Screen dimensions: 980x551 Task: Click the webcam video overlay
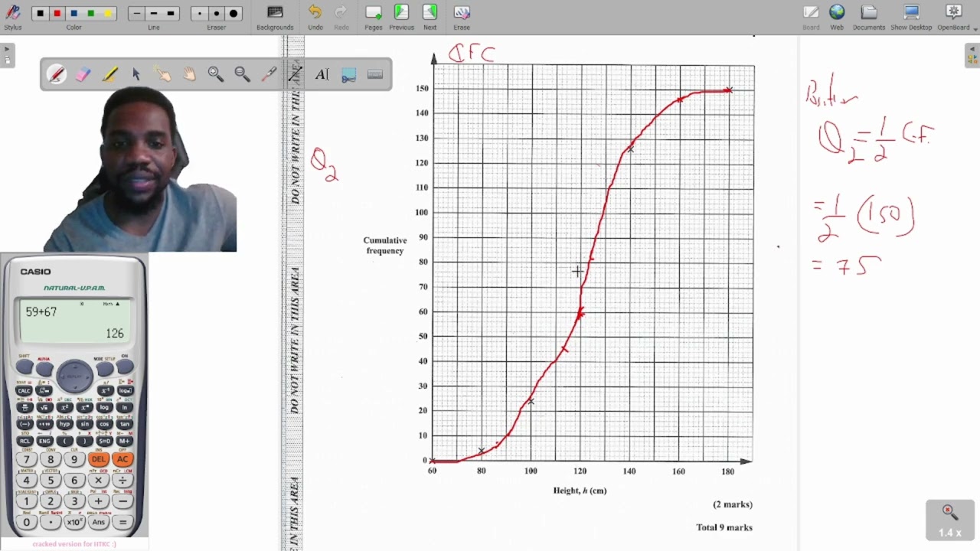coord(140,169)
